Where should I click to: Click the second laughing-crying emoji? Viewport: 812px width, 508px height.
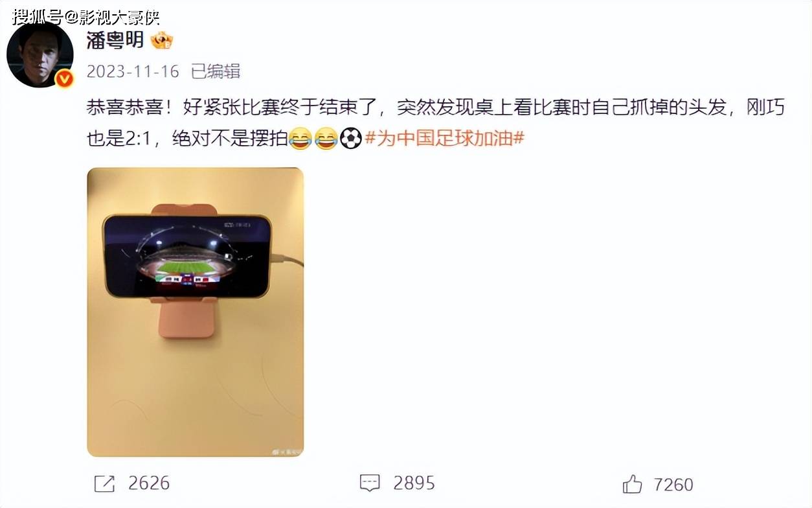pos(326,139)
